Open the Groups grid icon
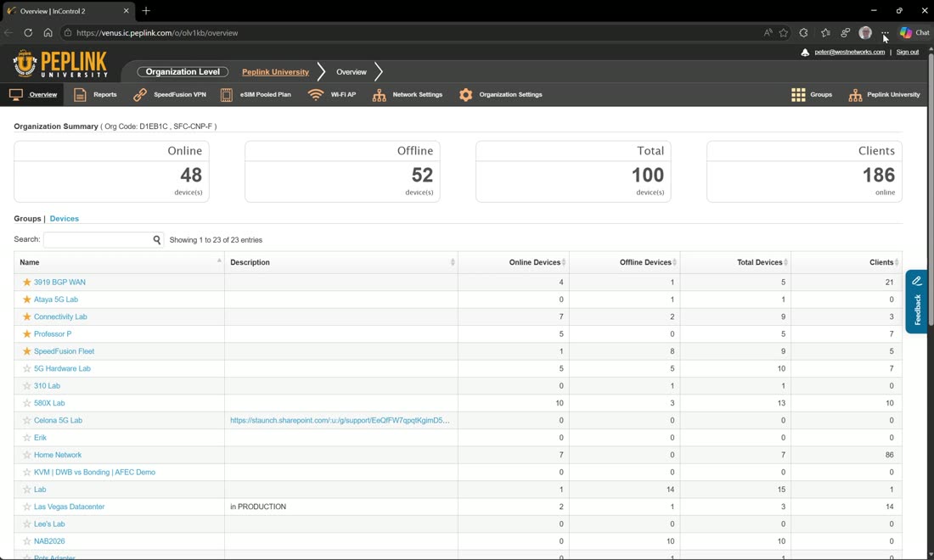 click(x=798, y=95)
